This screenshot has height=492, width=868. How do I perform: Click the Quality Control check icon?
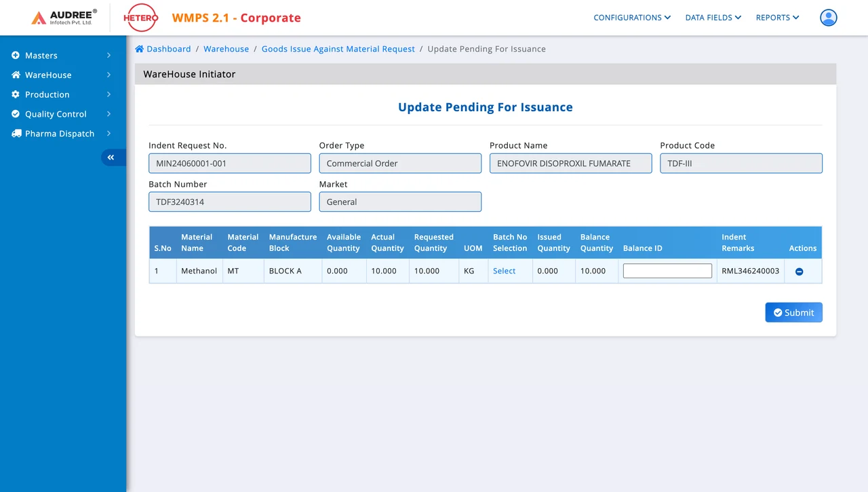tap(16, 114)
